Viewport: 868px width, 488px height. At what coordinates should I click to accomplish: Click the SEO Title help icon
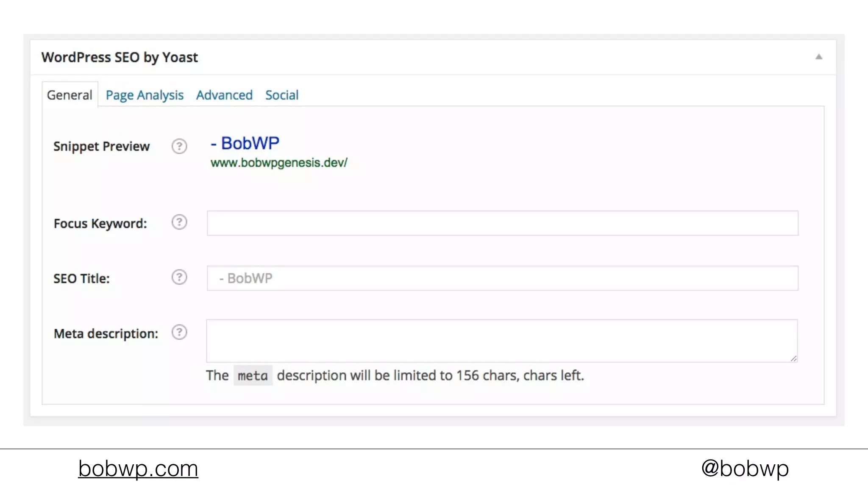[x=179, y=277]
